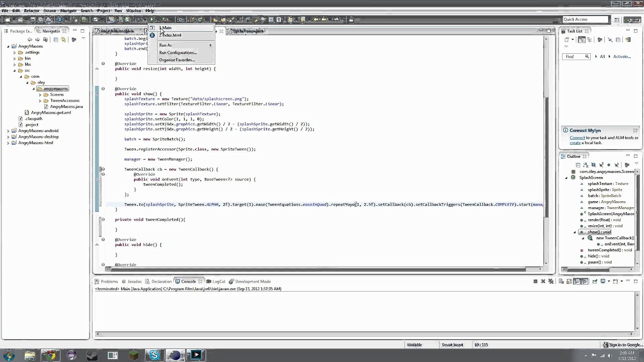Screen dimensions: 644x362
Task: Switch to the LogCat tab
Action: pyautogui.click(x=215, y=282)
